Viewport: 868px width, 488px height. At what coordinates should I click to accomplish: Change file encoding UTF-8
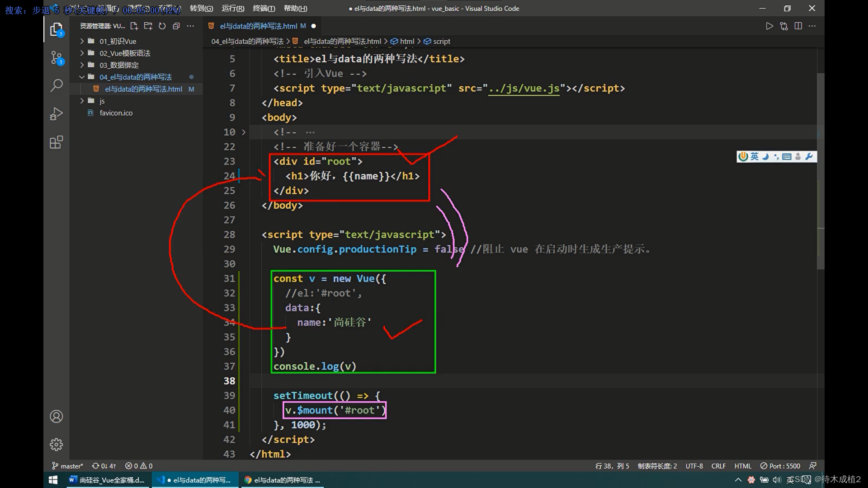click(x=694, y=466)
